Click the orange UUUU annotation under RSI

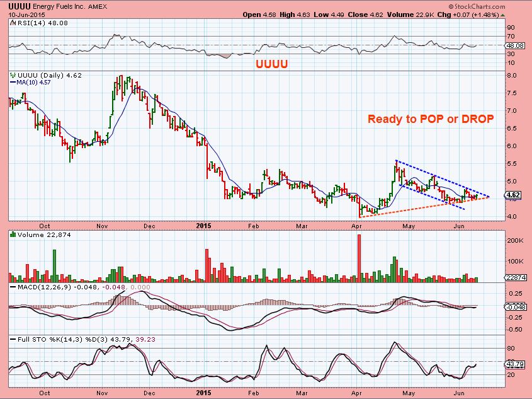272,64
